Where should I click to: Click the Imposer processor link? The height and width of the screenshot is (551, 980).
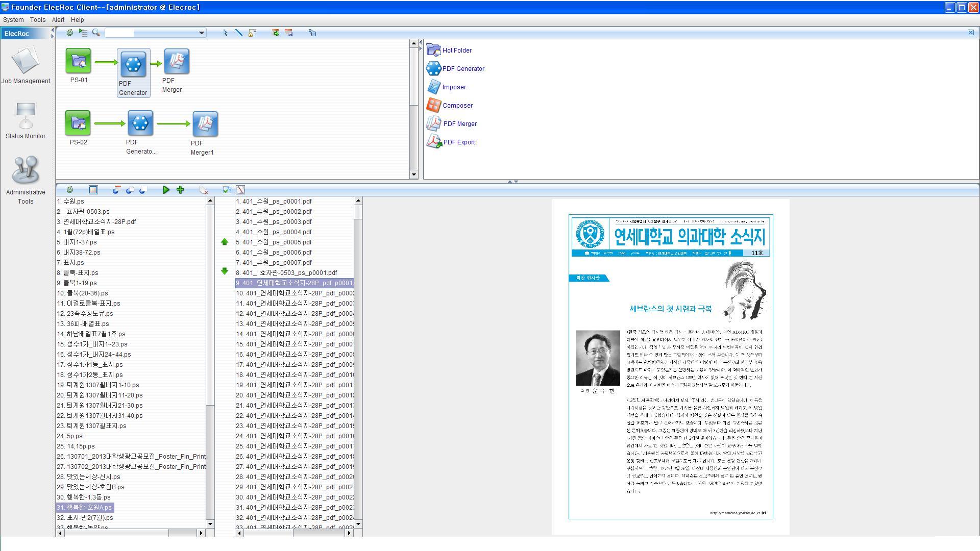(454, 87)
